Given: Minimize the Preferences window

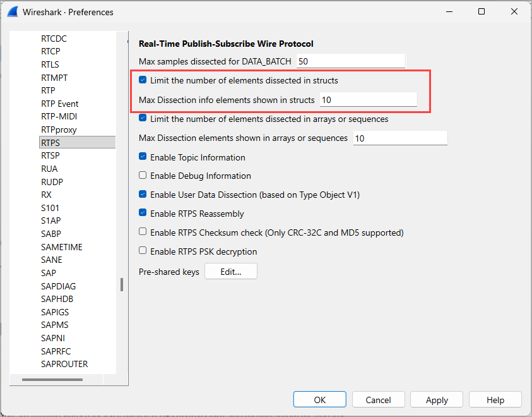Looking at the screenshot, I should [449, 11].
